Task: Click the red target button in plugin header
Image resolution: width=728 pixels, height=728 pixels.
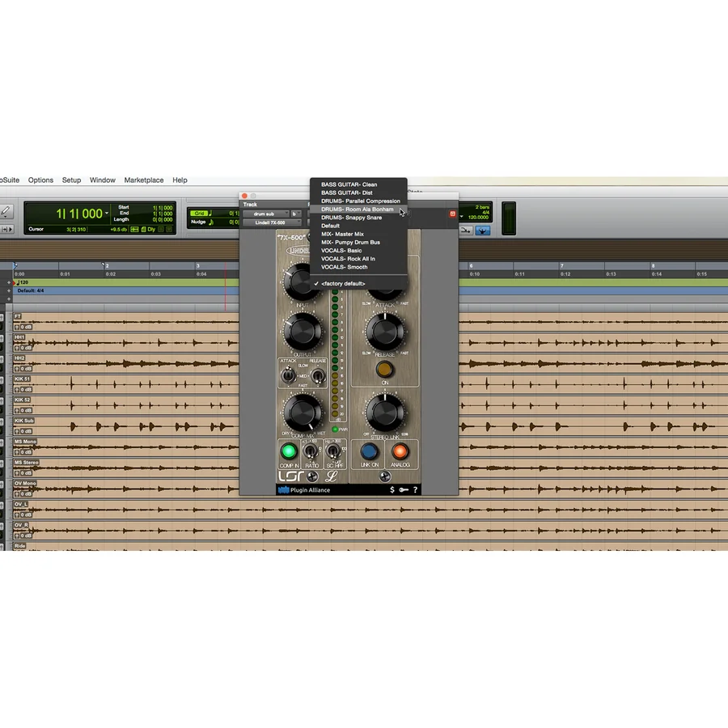Action: pyautogui.click(x=453, y=214)
